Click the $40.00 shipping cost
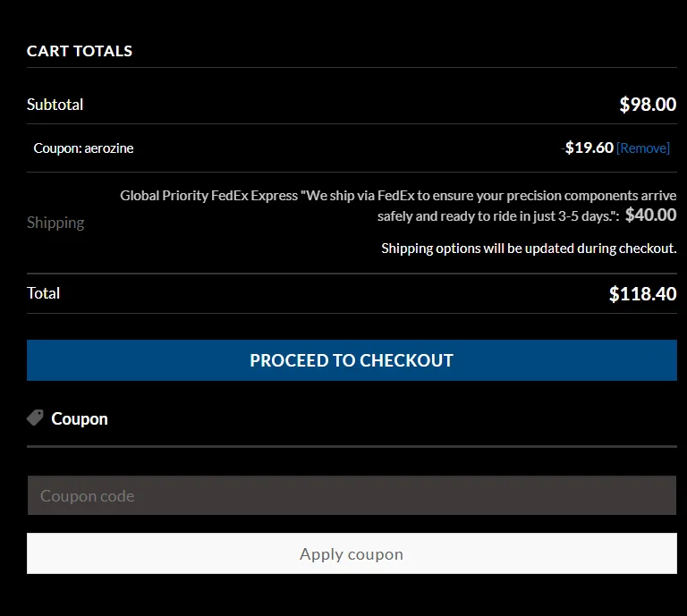This screenshot has width=687, height=616. (650, 215)
